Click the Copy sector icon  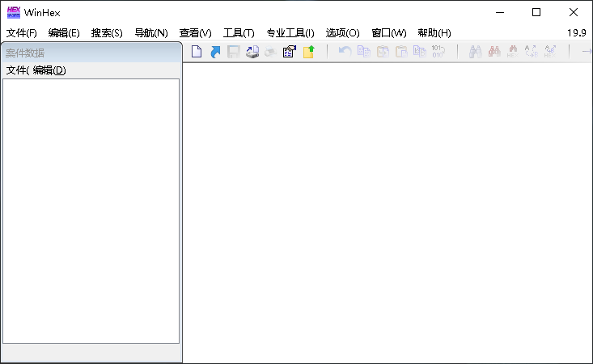click(x=364, y=52)
